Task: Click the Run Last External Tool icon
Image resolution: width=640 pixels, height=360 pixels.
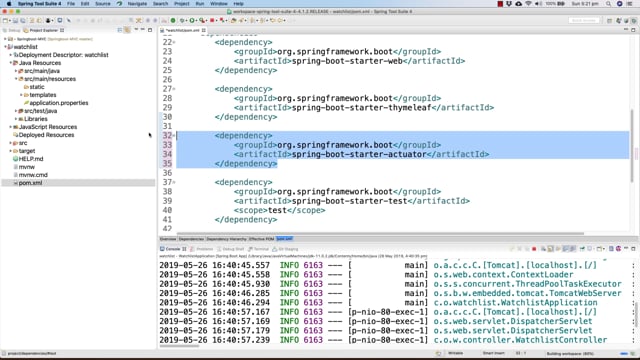Action: (x=202, y=20)
